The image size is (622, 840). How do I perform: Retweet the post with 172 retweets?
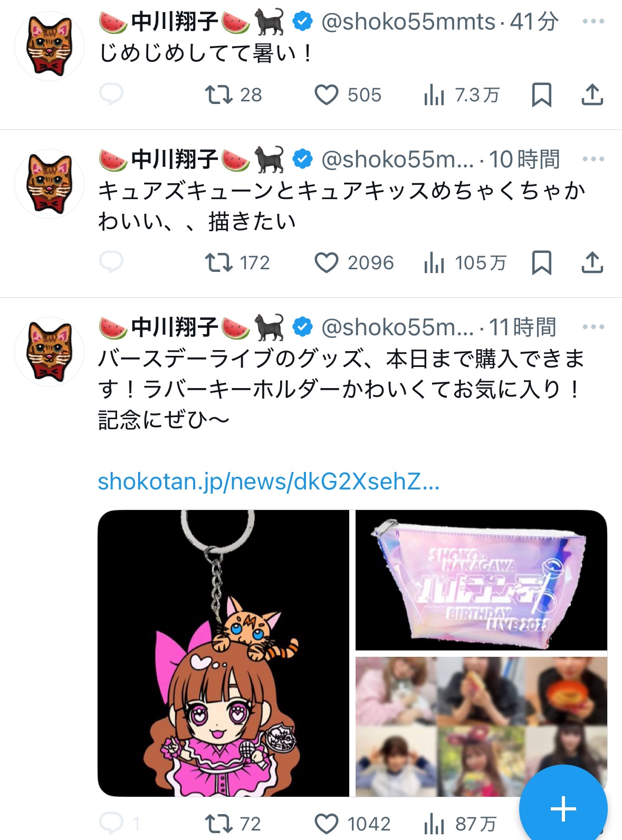click(x=237, y=263)
